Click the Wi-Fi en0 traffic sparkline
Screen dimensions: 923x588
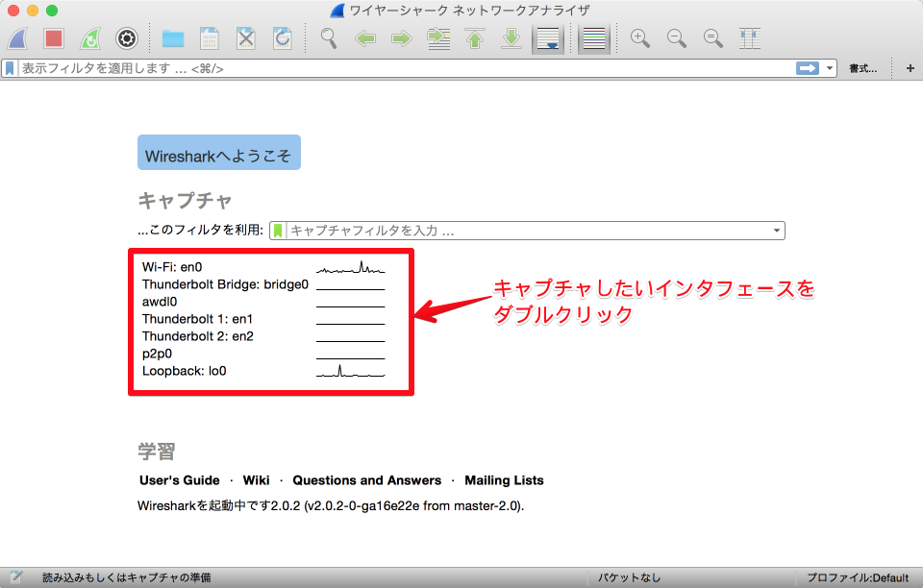point(350,267)
